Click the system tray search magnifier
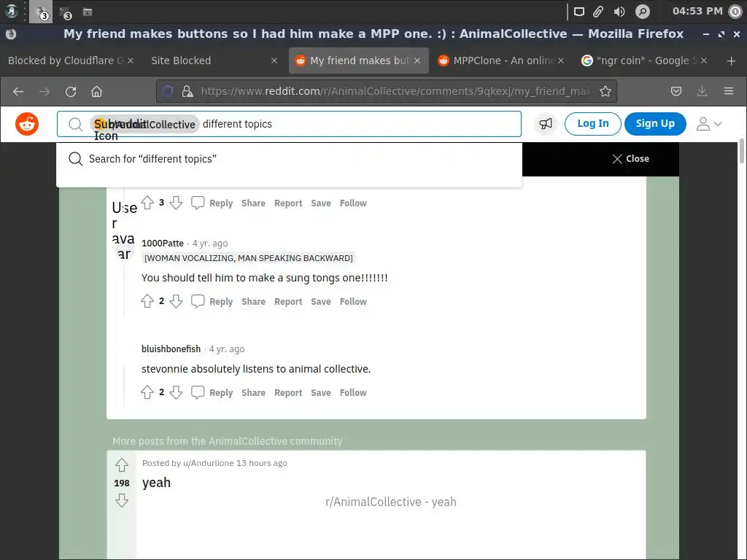The width and height of the screenshot is (747, 560). (x=642, y=12)
